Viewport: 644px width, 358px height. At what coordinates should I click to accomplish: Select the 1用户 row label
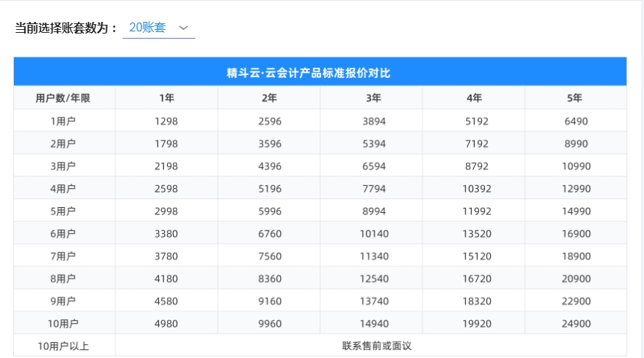click(x=64, y=121)
